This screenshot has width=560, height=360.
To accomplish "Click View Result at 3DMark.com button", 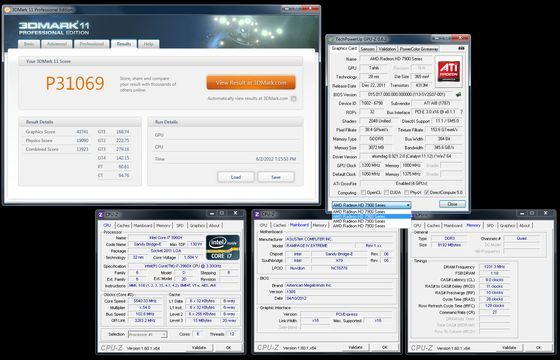I will pos(251,82).
